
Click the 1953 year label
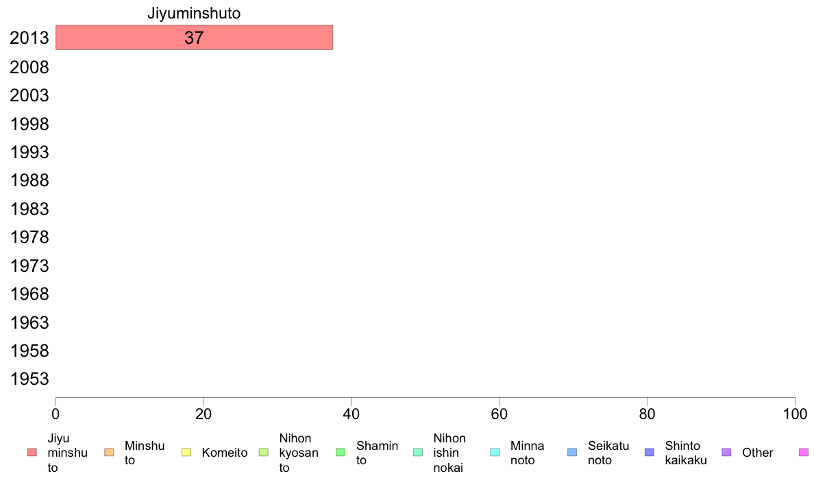point(29,379)
